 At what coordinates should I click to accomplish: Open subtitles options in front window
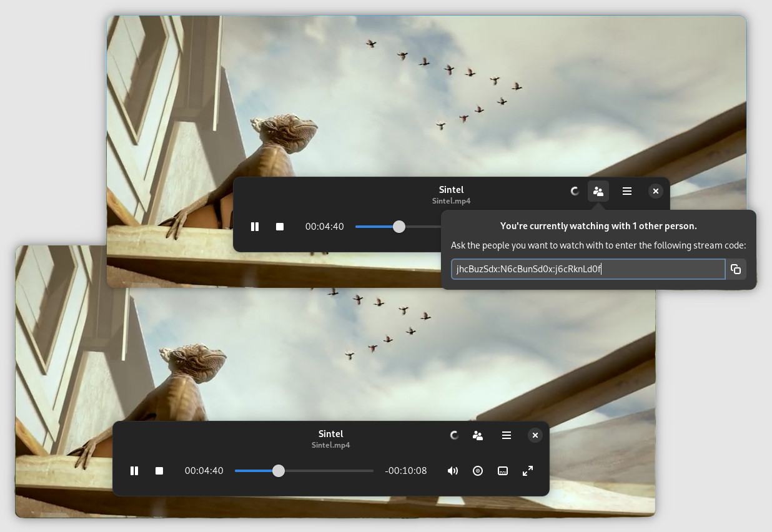pos(503,471)
